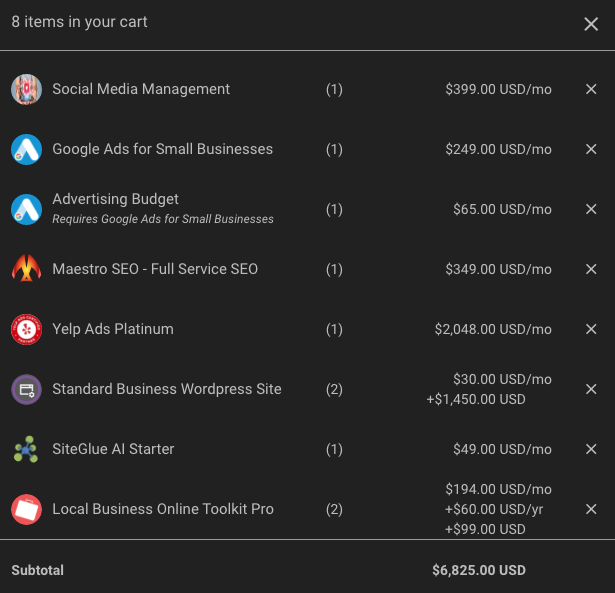This screenshot has height=593, width=615.
Task: Click quantity (1) for Maestro SEO
Action: click(x=334, y=269)
